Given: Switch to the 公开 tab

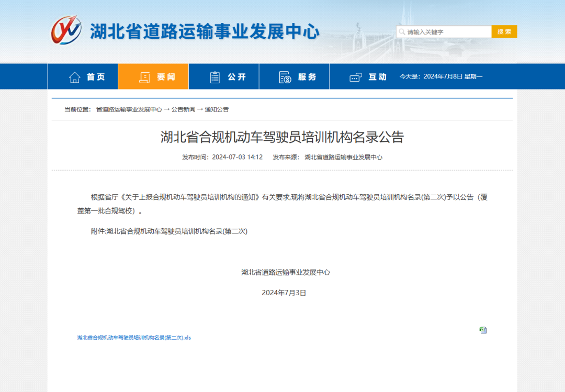Looking at the screenshot, I should [x=223, y=76].
